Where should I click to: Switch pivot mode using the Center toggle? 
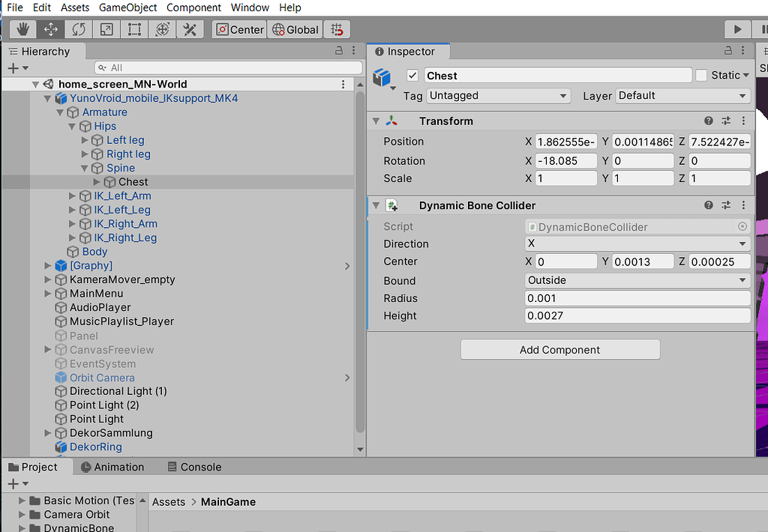[x=238, y=29]
